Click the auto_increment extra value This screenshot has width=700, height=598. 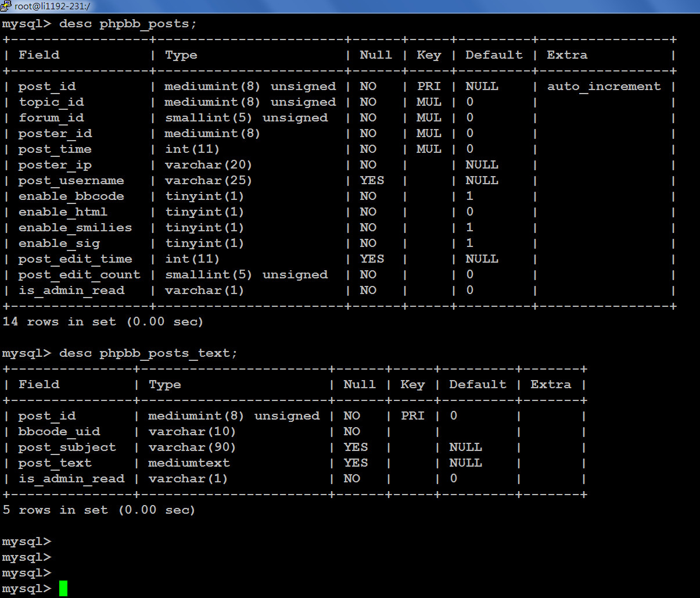604,87
